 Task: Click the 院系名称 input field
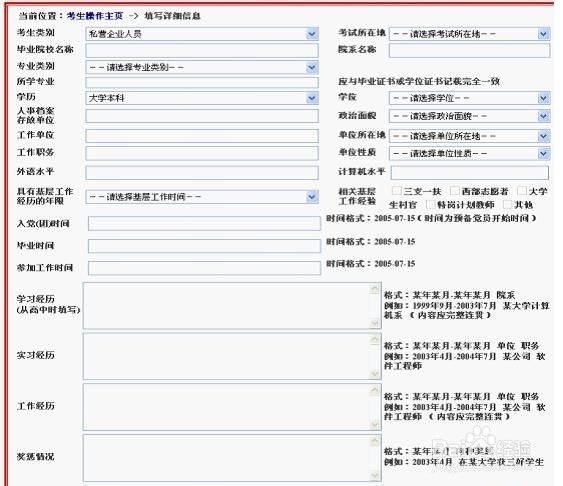pyautogui.click(x=469, y=51)
